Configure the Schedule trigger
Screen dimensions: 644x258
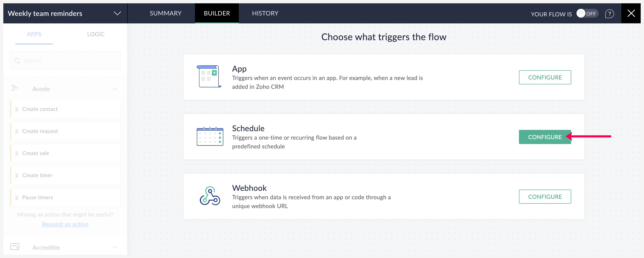point(545,137)
